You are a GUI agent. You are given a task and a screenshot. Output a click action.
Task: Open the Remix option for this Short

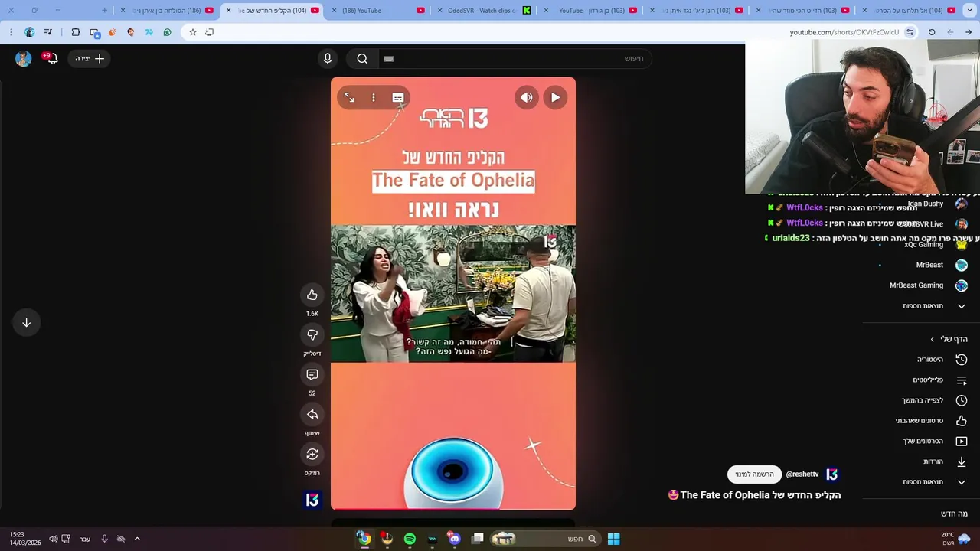[x=312, y=455]
